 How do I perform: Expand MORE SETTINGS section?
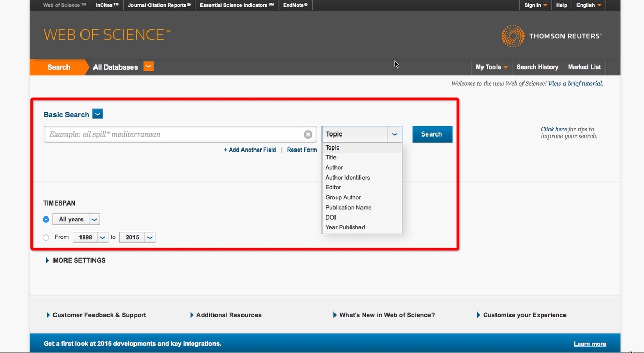pos(76,260)
